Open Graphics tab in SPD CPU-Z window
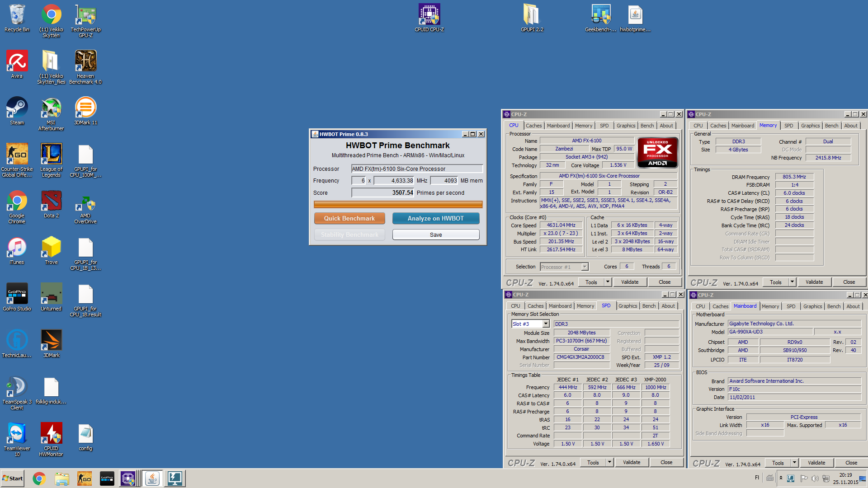The image size is (868, 488). click(x=627, y=306)
